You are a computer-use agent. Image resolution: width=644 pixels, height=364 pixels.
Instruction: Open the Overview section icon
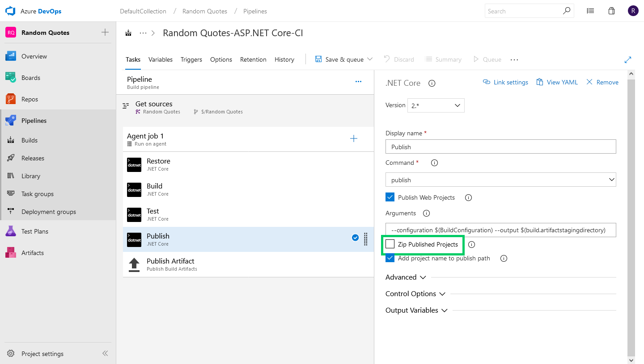click(x=11, y=56)
